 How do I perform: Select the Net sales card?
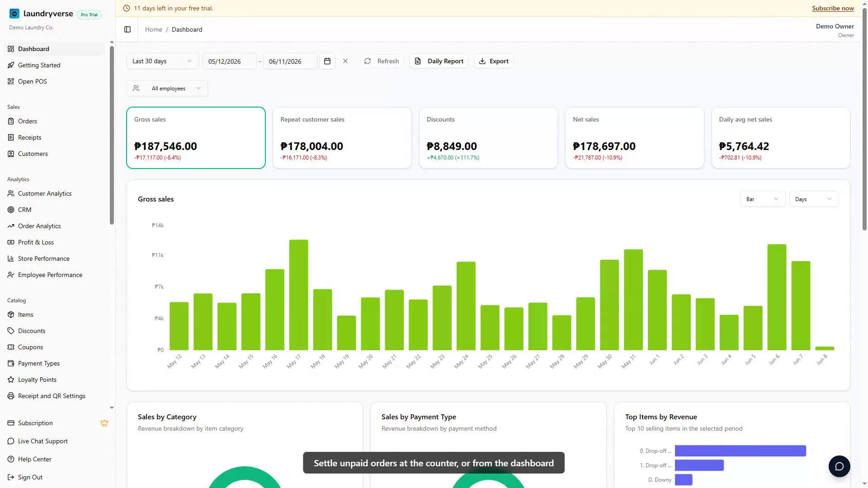tap(635, 138)
